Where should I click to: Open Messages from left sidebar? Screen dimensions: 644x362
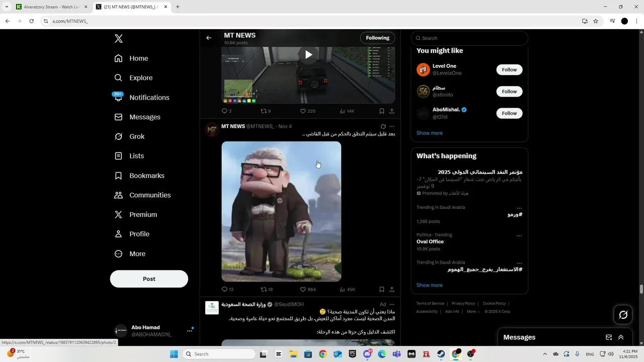[137, 117]
